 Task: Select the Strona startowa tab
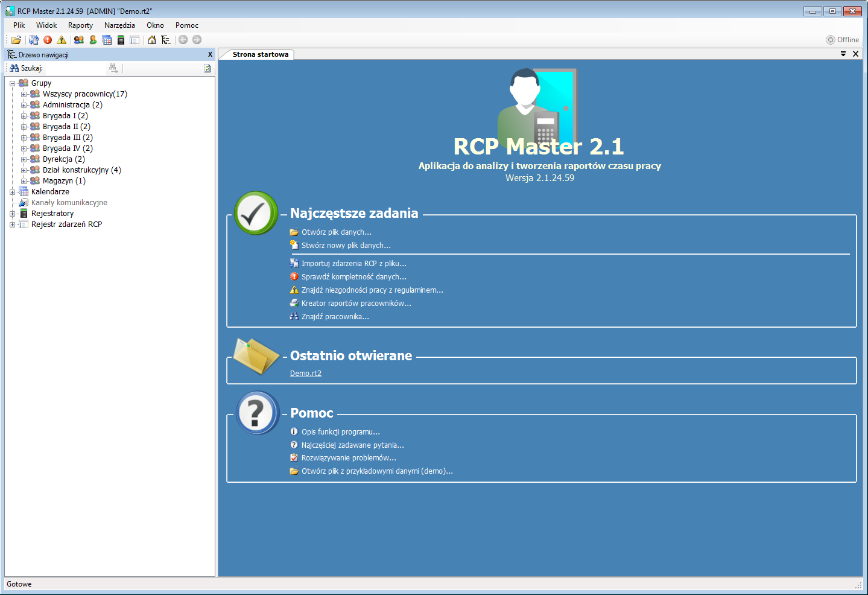coord(261,54)
